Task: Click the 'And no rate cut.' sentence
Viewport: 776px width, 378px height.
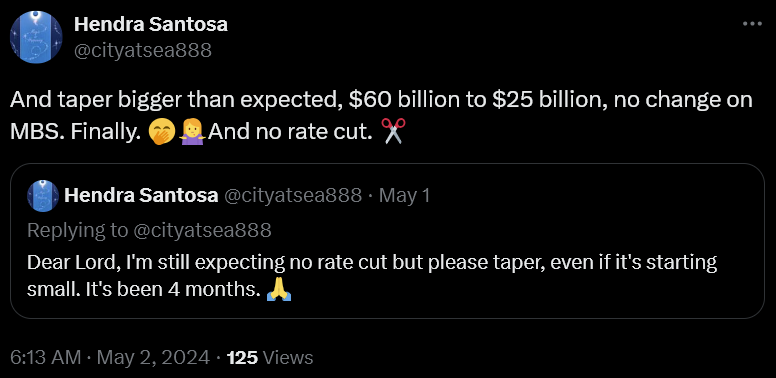Action: (290, 132)
